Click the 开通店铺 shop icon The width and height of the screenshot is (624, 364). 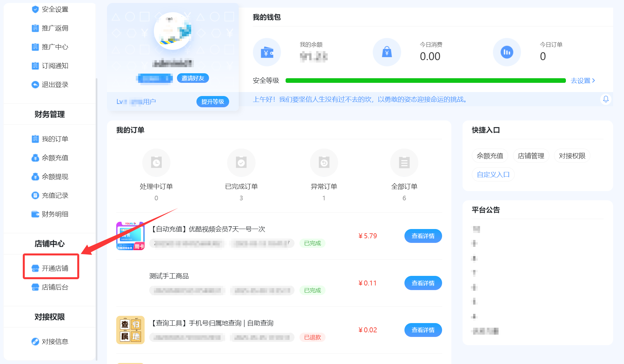click(35, 268)
